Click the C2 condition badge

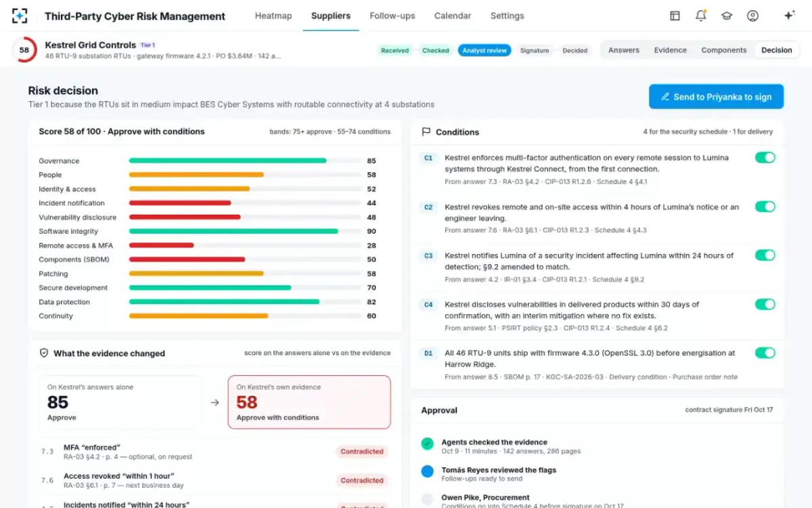tap(428, 207)
